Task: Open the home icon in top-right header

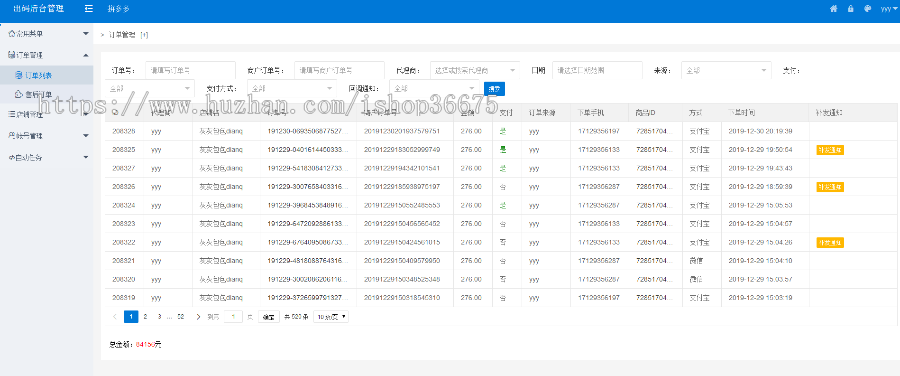Action: point(833,9)
